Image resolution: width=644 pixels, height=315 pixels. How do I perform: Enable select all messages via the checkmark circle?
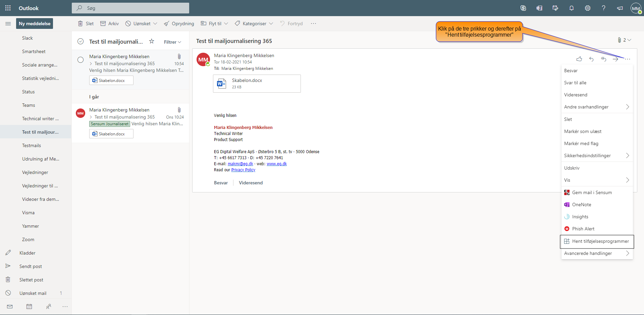pyautogui.click(x=80, y=41)
